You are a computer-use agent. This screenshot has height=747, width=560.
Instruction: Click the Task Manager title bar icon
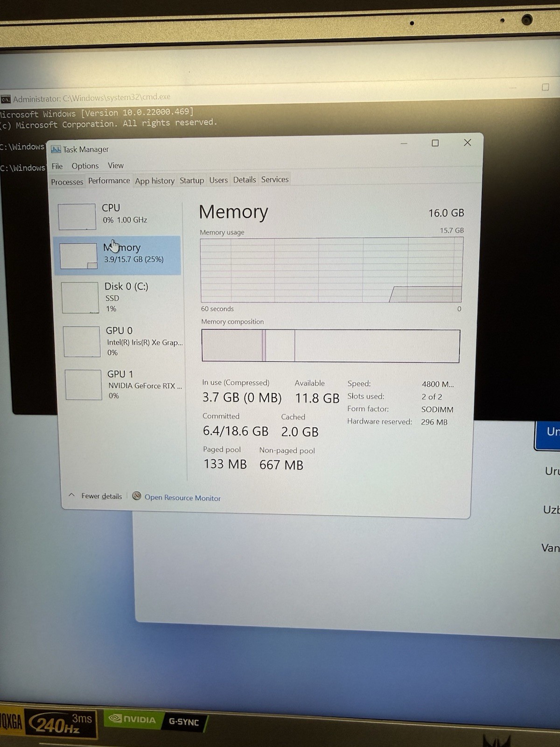point(56,149)
